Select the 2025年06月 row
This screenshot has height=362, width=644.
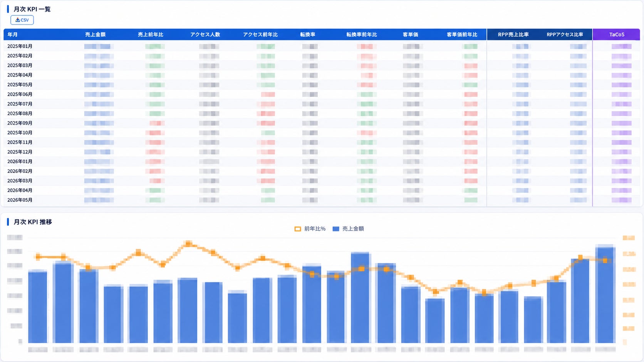click(x=322, y=94)
